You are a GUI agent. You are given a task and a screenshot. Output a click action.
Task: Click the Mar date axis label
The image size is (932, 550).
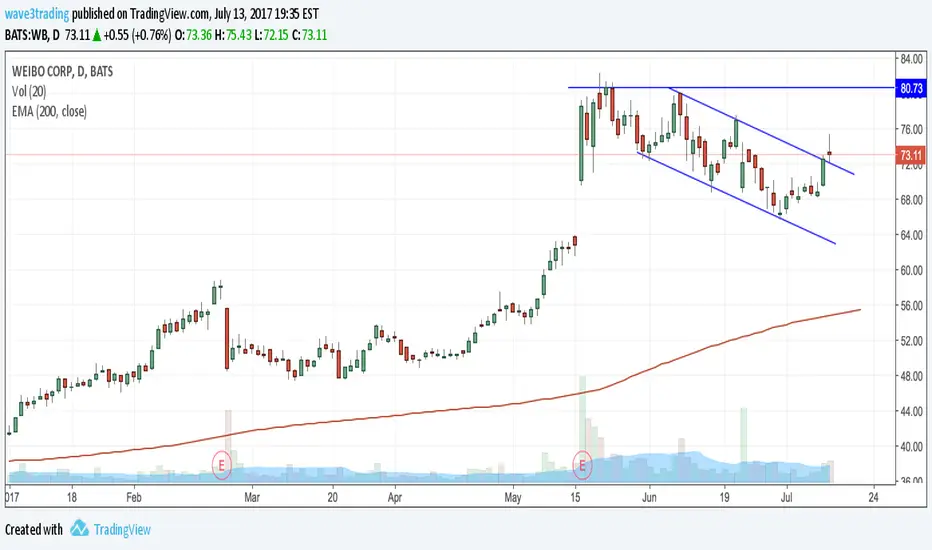click(251, 497)
